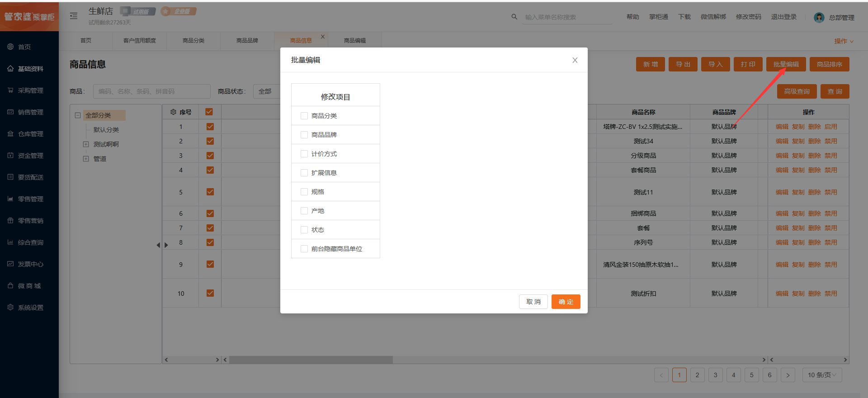Focus the menu name search field
This screenshot has width=868, height=398.
pyautogui.click(x=567, y=17)
